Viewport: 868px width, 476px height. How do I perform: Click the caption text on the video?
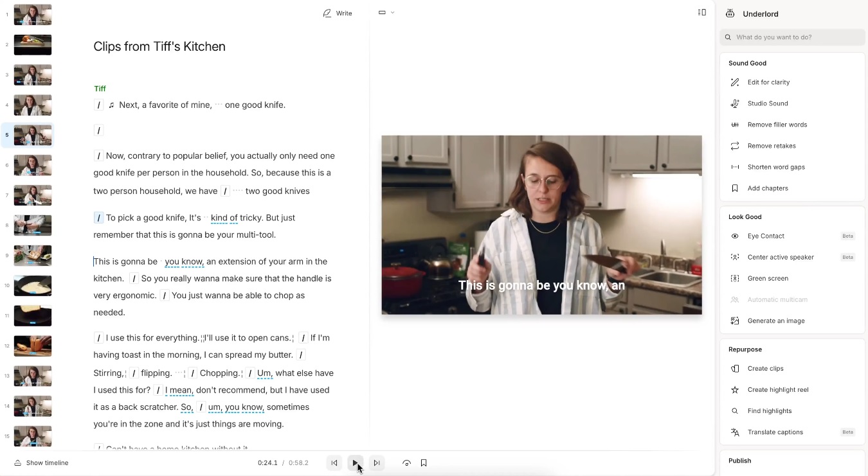(541, 285)
